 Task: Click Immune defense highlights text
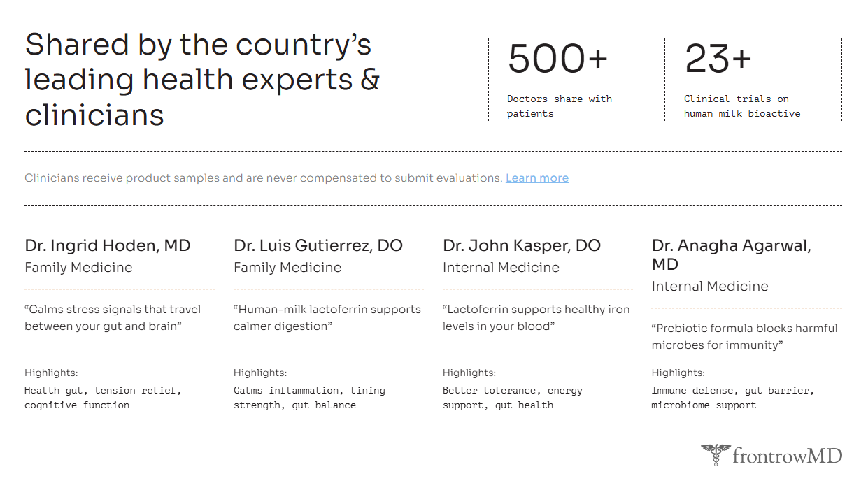coord(732,397)
